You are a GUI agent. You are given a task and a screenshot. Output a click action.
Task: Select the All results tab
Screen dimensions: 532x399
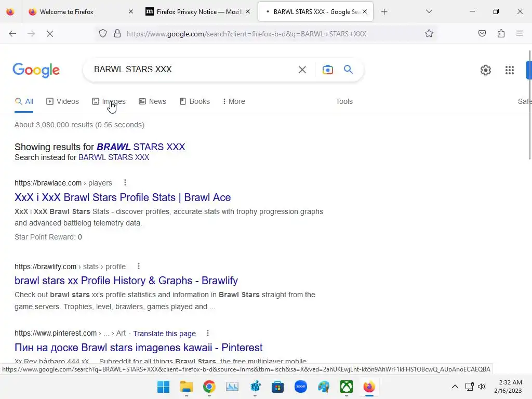(24, 101)
